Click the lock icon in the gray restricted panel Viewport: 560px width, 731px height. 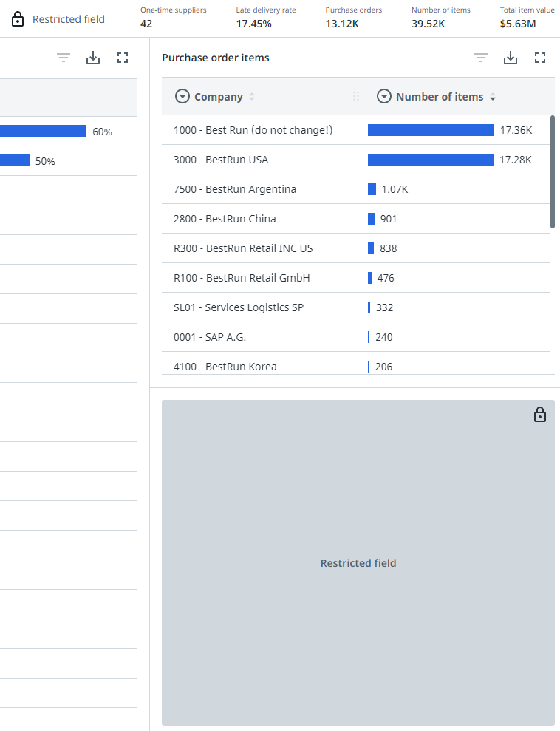pyautogui.click(x=540, y=415)
